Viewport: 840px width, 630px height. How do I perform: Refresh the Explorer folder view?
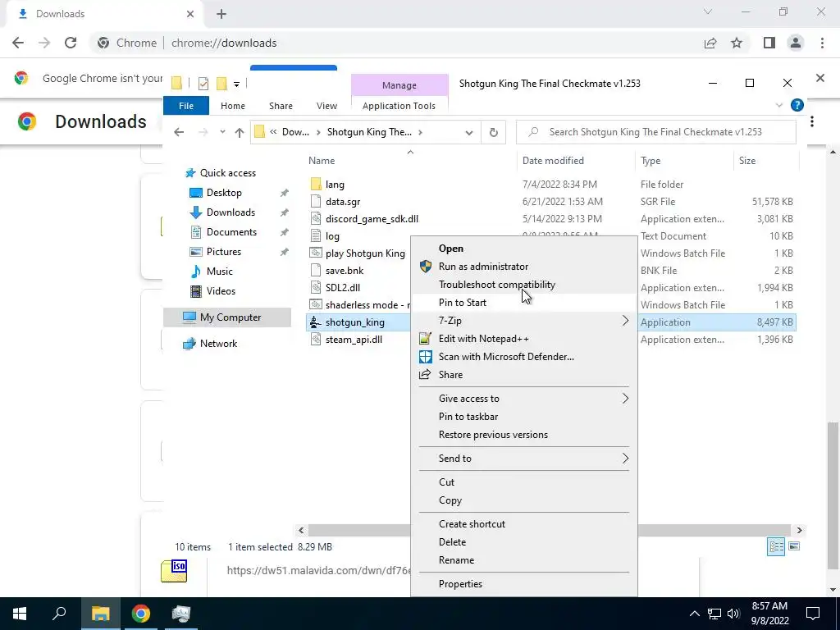493,132
